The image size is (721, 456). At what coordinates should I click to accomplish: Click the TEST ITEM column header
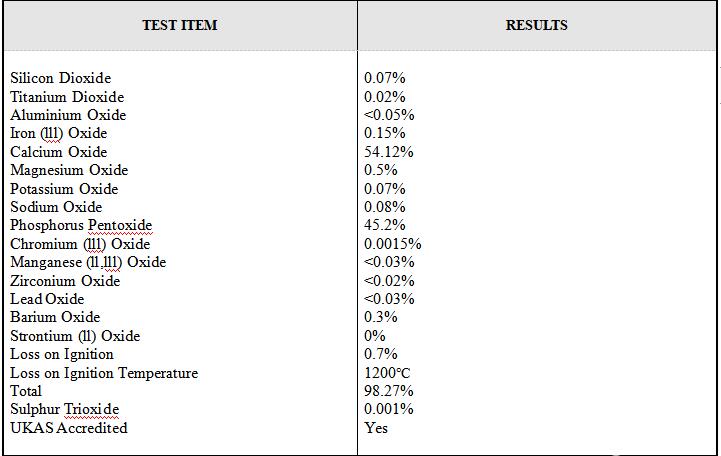pyautogui.click(x=179, y=25)
